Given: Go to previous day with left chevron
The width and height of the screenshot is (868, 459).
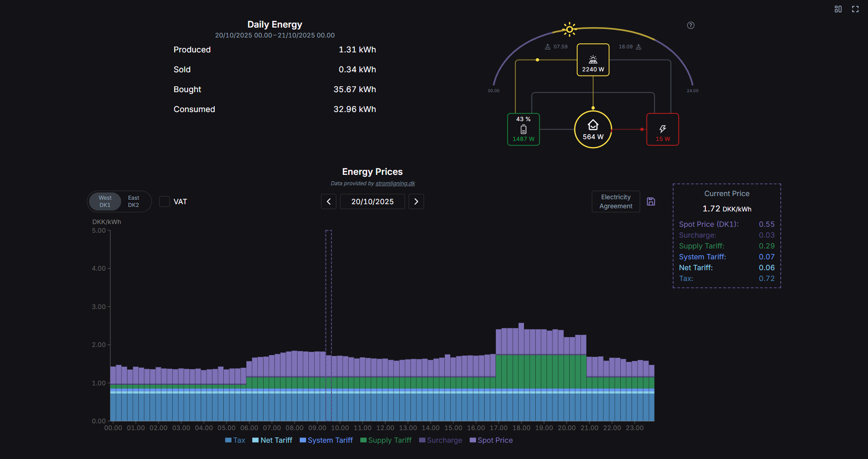Looking at the screenshot, I should coord(329,201).
